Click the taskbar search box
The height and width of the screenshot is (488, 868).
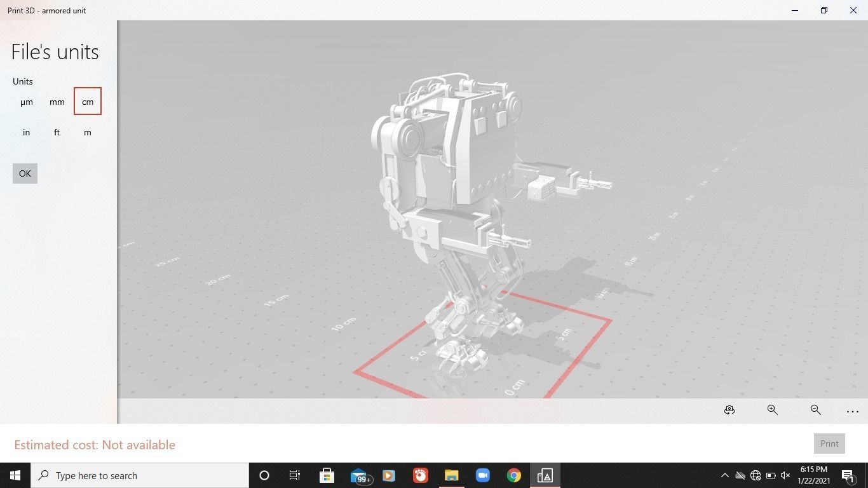click(x=140, y=475)
